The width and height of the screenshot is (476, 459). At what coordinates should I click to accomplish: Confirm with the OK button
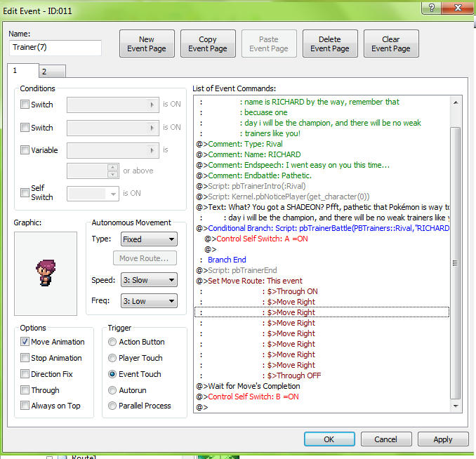[x=329, y=439]
